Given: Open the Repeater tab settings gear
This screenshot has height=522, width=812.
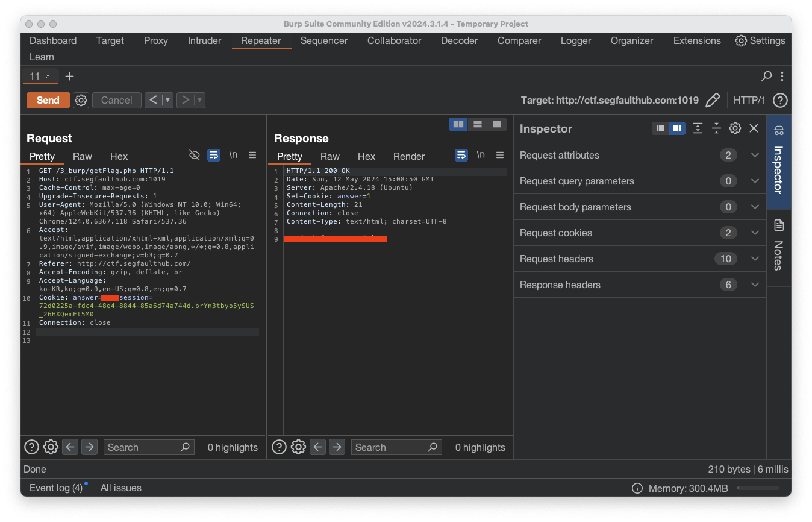Looking at the screenshot, I should click(x=81, y=100).
